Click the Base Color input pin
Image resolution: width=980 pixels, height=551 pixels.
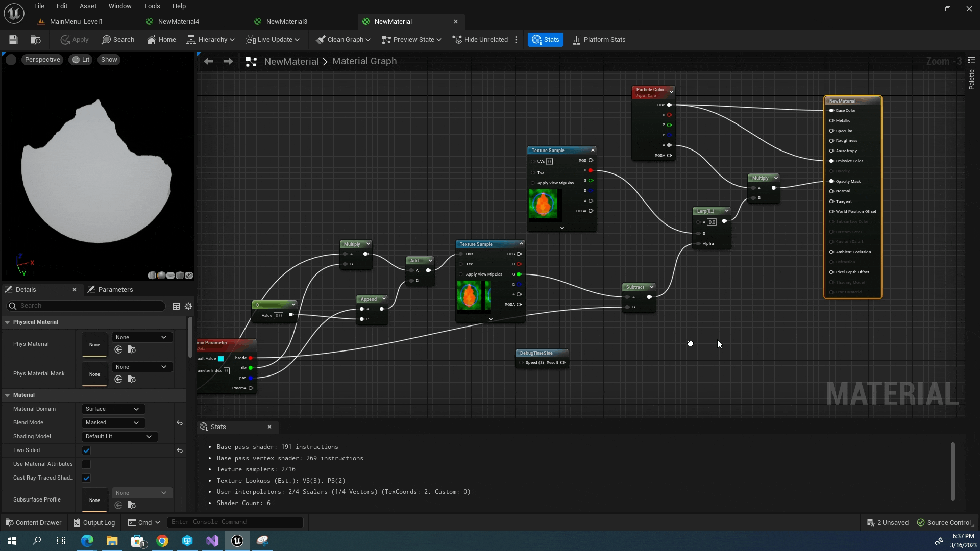click(x=831, y=110)
